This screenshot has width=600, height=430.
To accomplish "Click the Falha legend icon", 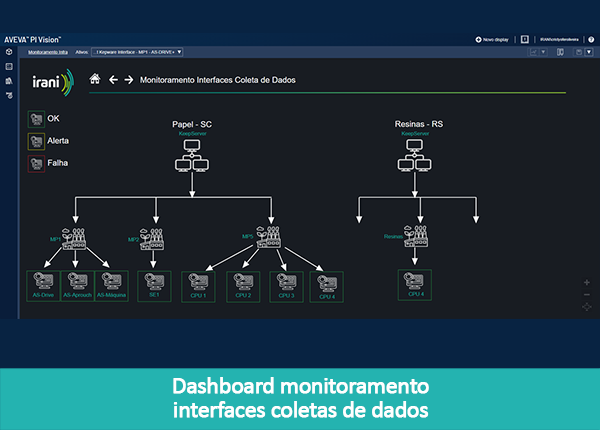I will 36,164.
